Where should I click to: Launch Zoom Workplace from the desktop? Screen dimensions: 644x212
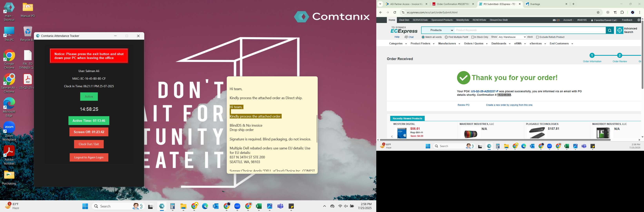coord(9,131)
